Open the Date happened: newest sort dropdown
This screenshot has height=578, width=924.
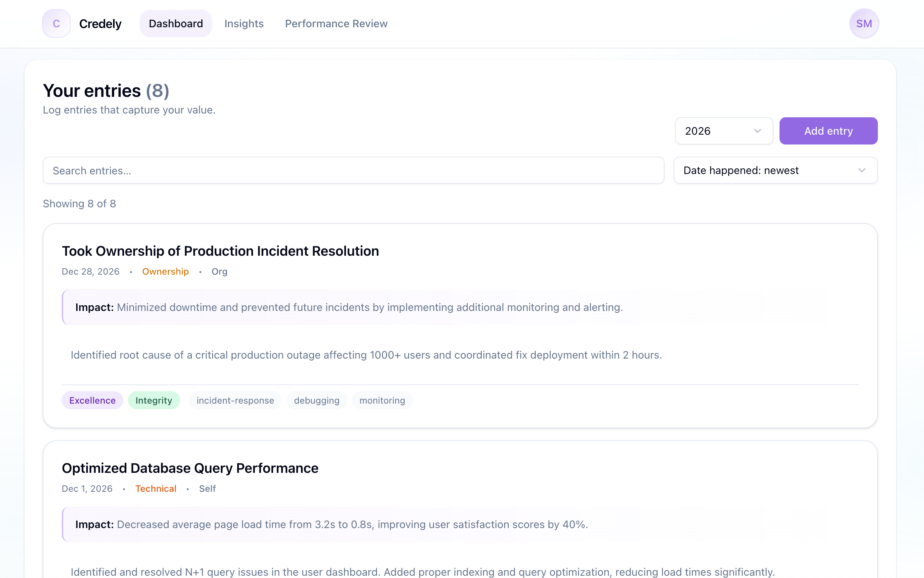[775, 171]
